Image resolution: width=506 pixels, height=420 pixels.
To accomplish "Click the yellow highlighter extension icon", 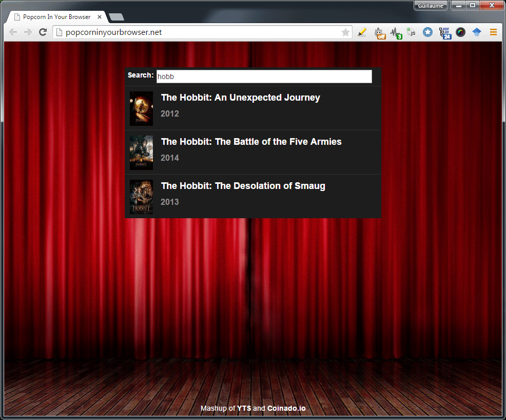I will coord(362,32).
